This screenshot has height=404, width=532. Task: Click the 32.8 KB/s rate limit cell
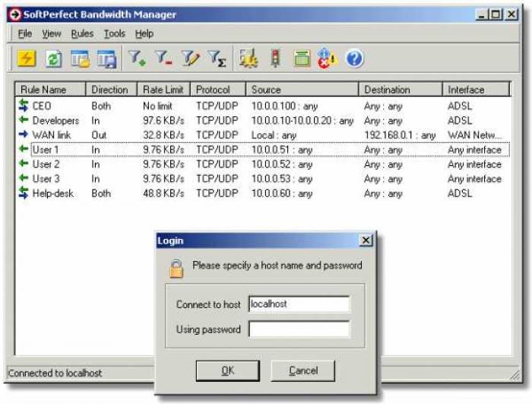(x=163, y=135)
